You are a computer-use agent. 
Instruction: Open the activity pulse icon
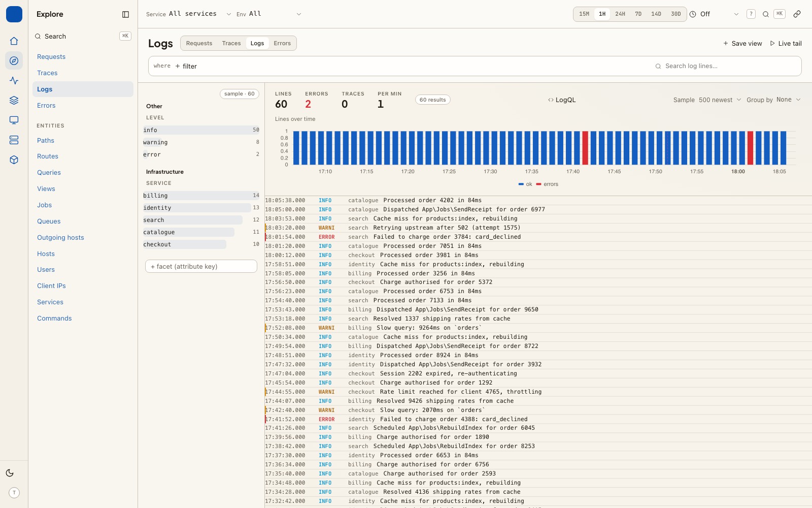click(x=14, y=81)
